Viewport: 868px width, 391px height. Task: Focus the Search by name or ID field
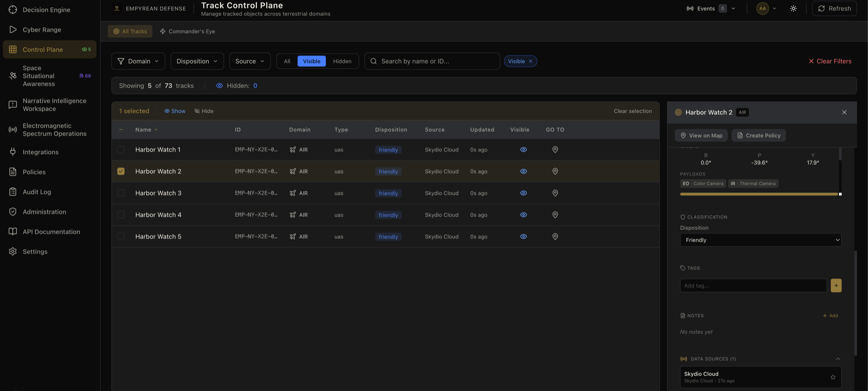point(432,61)
